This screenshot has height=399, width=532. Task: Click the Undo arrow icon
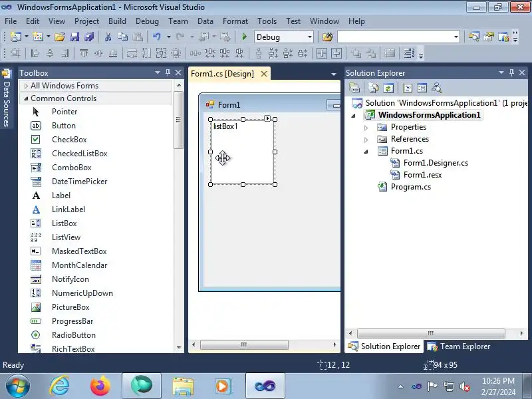click(156, 37)
